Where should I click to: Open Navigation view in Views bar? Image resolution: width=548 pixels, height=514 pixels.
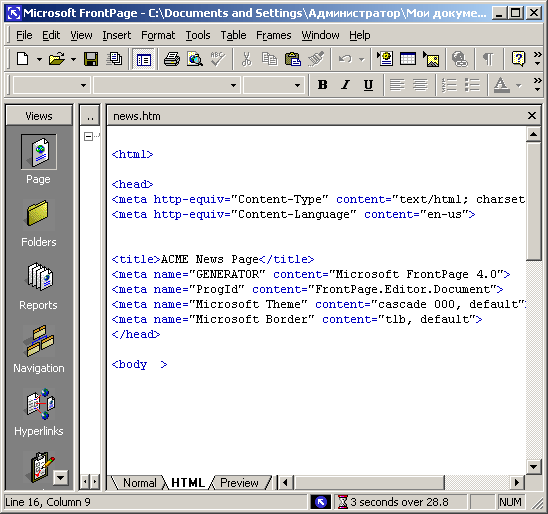(38, 349)
